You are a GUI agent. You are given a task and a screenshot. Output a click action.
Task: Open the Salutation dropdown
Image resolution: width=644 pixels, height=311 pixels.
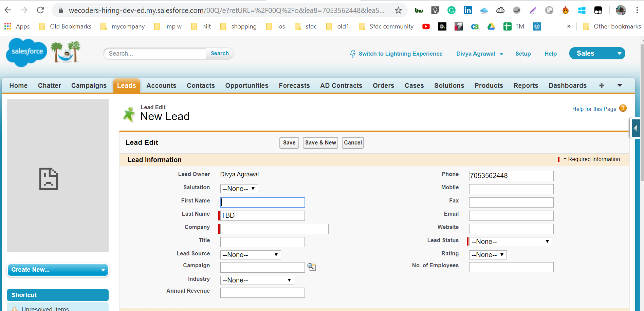(239, 189)
